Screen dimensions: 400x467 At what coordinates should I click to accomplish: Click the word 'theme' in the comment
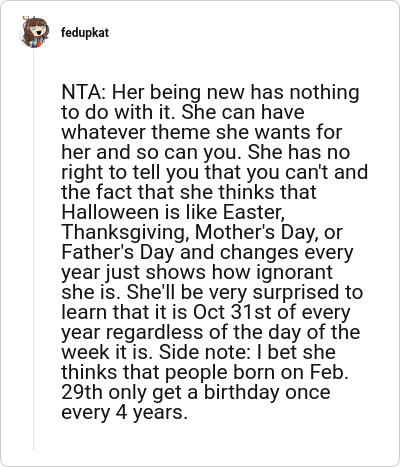pyautogui.click(x=182, y=132)
